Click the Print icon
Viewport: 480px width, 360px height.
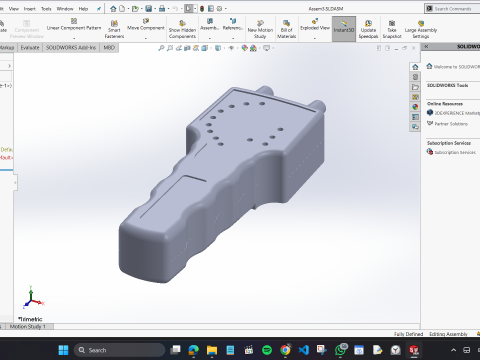pos(162,9)
